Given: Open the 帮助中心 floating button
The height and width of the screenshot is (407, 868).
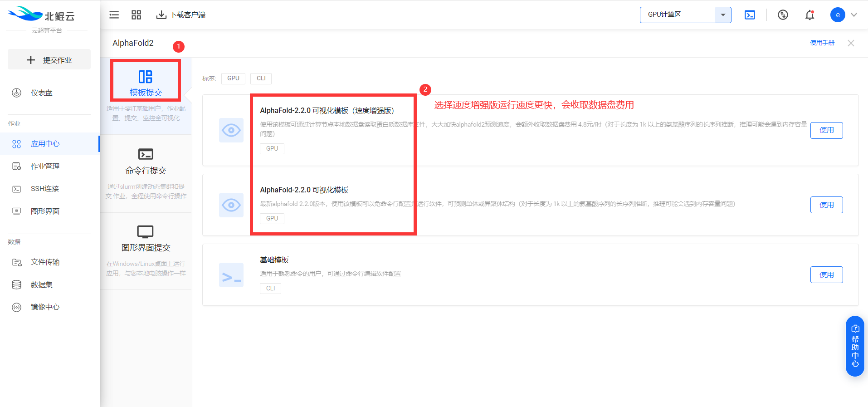Looking at the screenshot, I should click(x=855, y=346).
